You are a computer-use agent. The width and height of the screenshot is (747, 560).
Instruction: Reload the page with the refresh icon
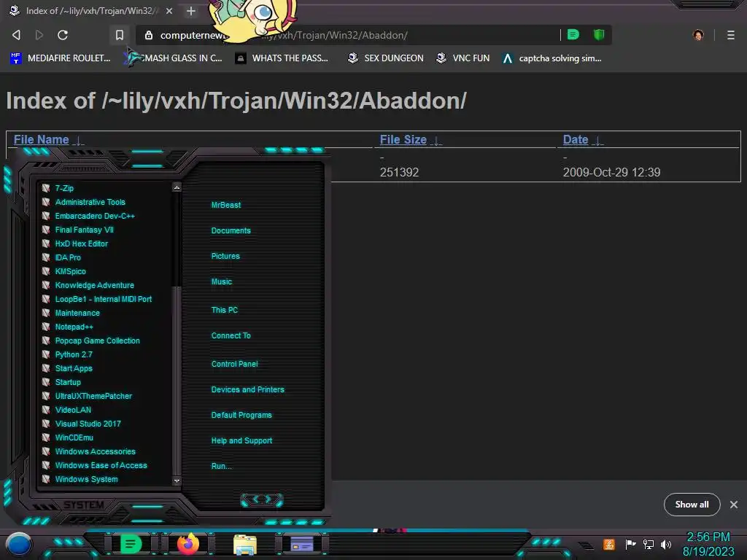point(63,35)
